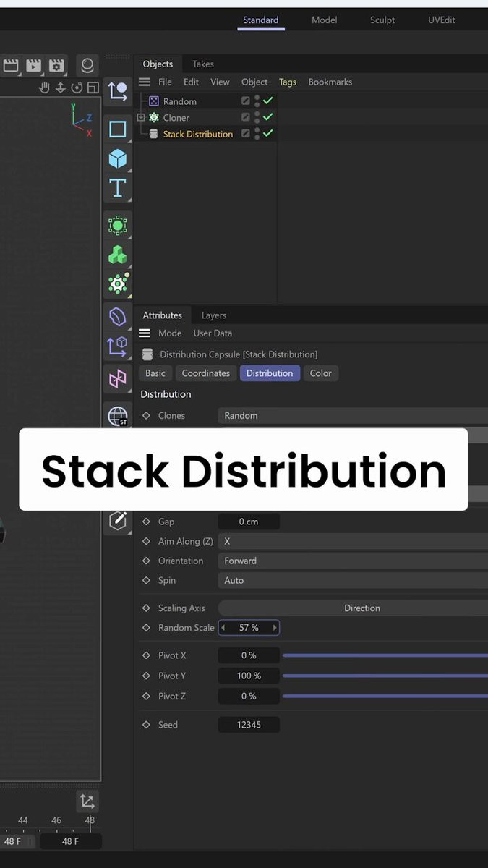Open the Clones dropdown set to Random
This screenshot has height=868, width=488.
coord(353,416)
